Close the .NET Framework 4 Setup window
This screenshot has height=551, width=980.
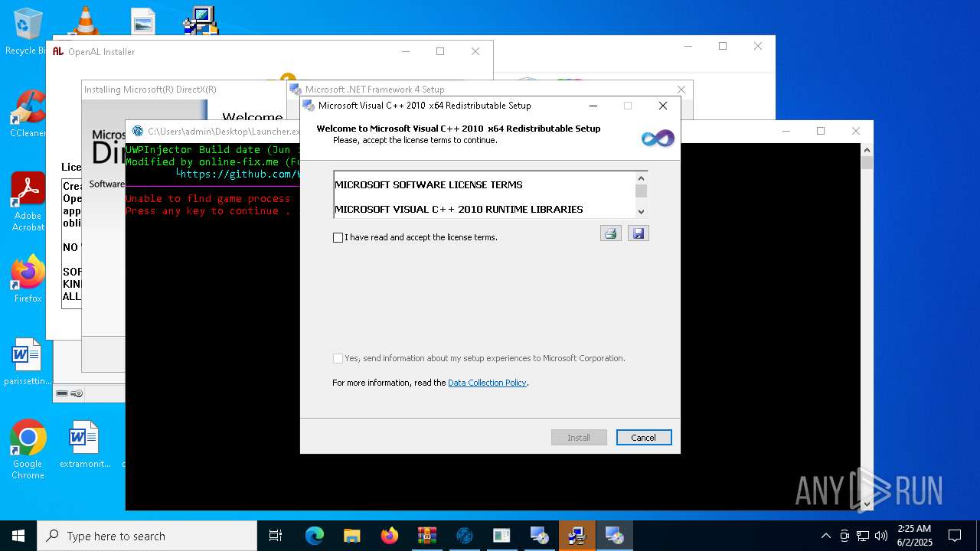[681, 90]
